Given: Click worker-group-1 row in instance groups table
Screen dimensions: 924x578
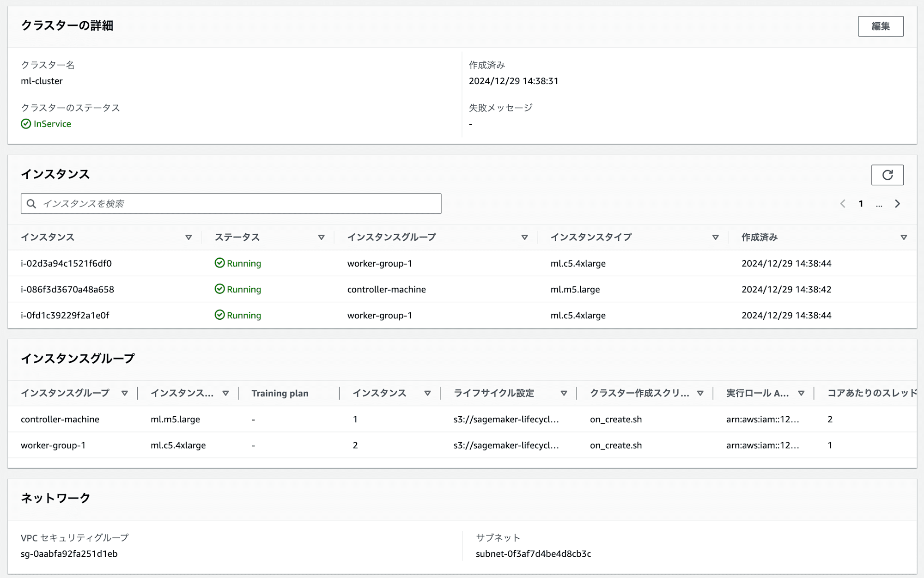Looking at the screenshot, I should 462,445.
